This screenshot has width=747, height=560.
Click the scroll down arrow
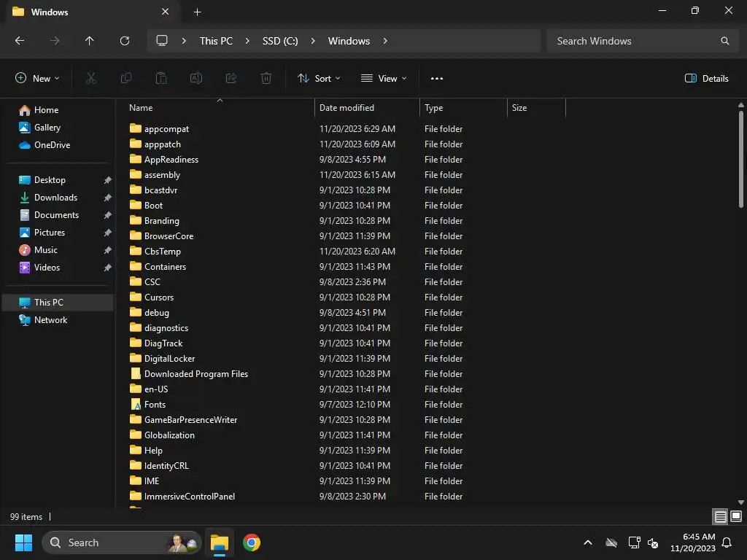pos(741,502)
